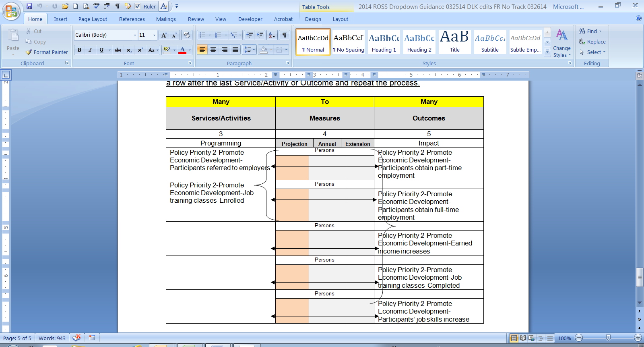Run Spelling and Grammar check
Screen dimensions: 644x347
[x=96, y=6]
